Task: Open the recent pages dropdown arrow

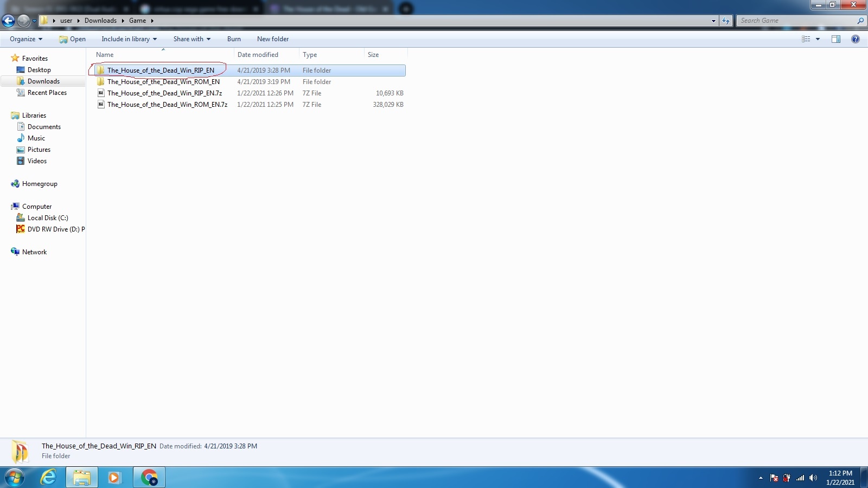Action: click(x=34, y=21)
